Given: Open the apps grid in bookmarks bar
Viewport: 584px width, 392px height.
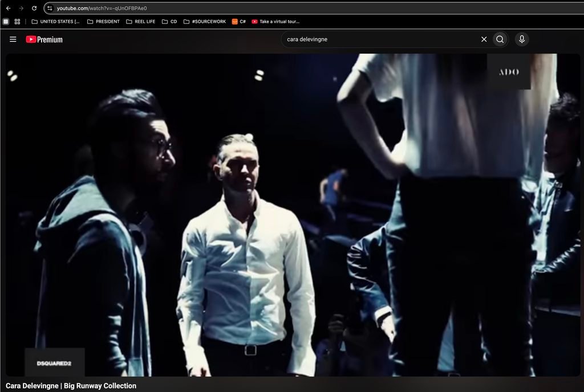Looking at the screenshot, I should pos(17,22).
